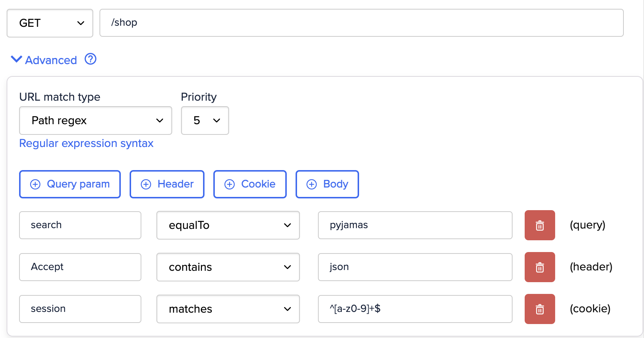Open the URL match type dropdown

pos(95,121)
